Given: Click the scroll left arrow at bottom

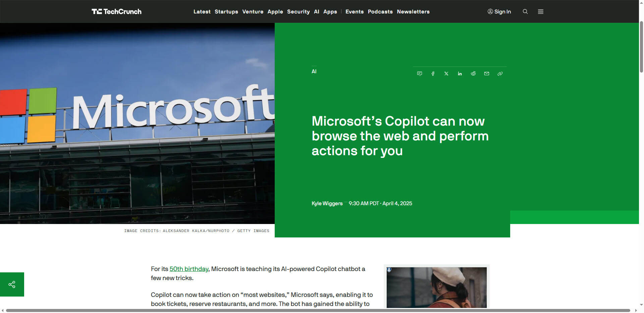Looking at the screenshot, I should pos(3,310).
